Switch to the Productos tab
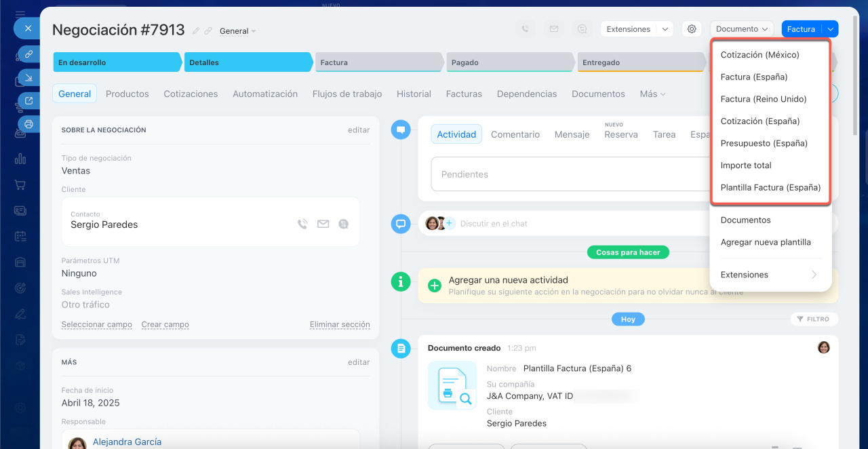Image resolution: width=868 pixels, height=449 pixels. pos(127,94)
